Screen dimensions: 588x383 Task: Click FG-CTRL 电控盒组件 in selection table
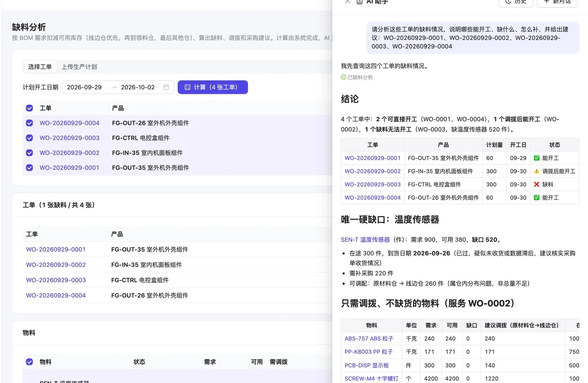coord(141,138)
